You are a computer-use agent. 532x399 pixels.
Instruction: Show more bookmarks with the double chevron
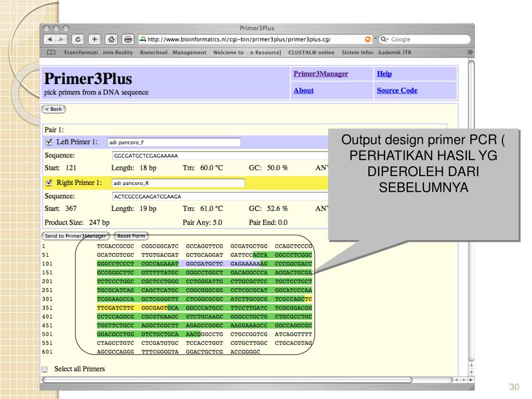[470, 52]
